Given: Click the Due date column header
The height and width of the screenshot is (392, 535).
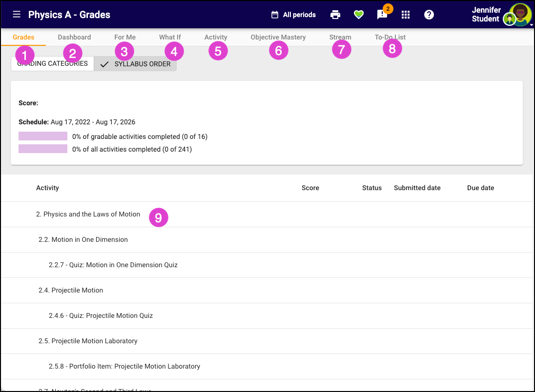Looking at the screenshot, I should pyautogui.click(x=480, y=188).
